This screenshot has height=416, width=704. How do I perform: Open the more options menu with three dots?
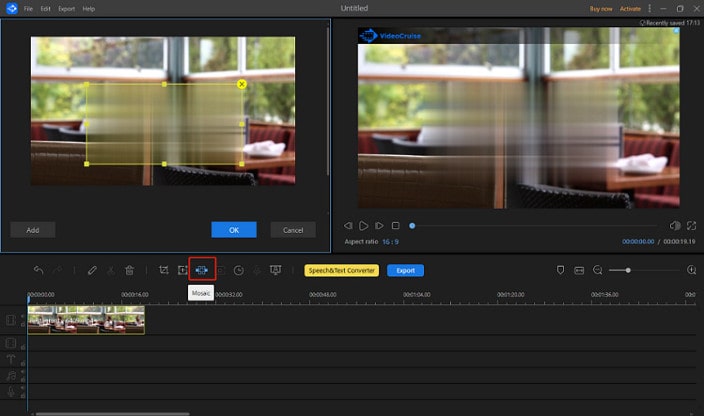coord(649,9)
